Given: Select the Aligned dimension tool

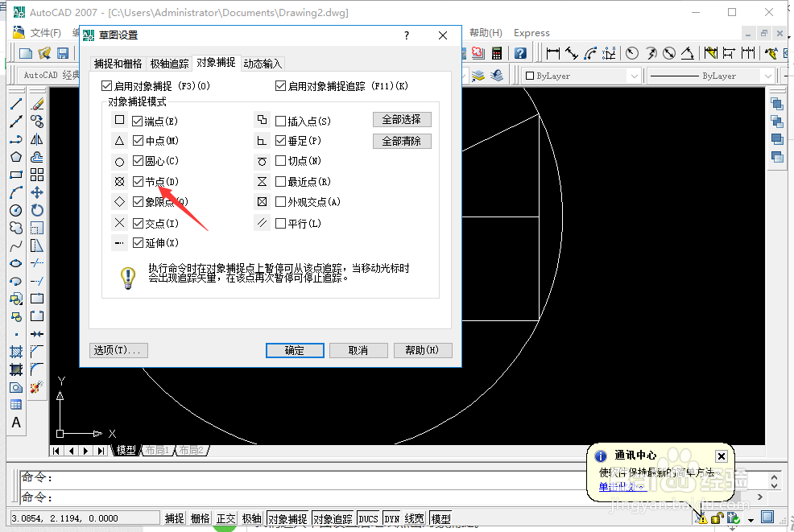Looking at the screenshot, I should [572, 53].
